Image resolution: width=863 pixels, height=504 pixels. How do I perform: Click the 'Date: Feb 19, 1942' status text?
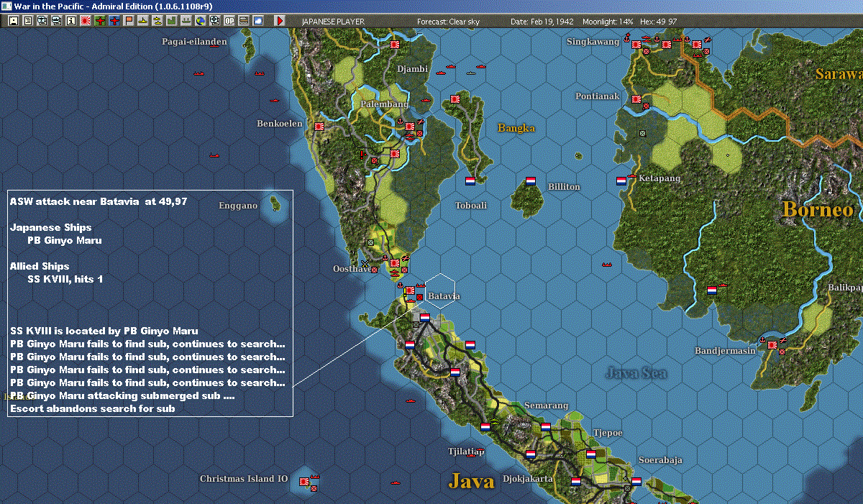(x=542, y=22)
